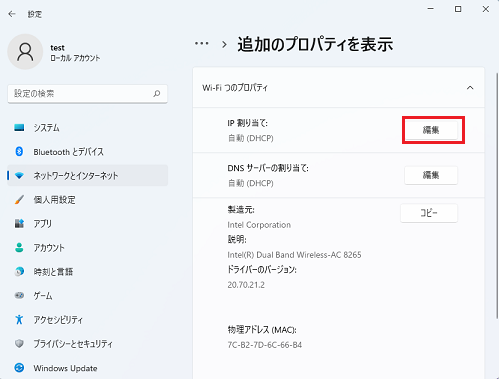
Task: Close the settings window
Action: click(x=486, y=9)
